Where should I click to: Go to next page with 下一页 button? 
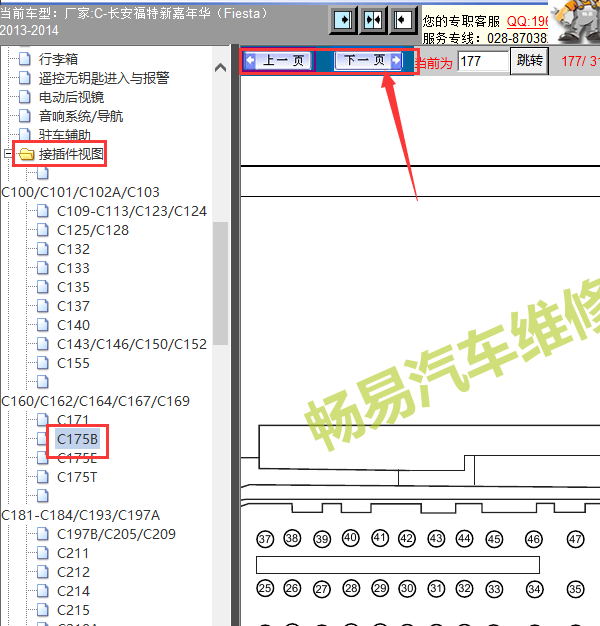click(368, 61)
